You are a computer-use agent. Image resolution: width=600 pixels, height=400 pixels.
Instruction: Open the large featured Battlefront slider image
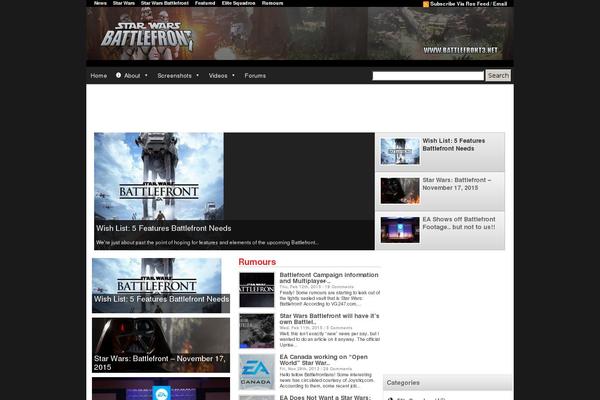click(x=159, y=176)
